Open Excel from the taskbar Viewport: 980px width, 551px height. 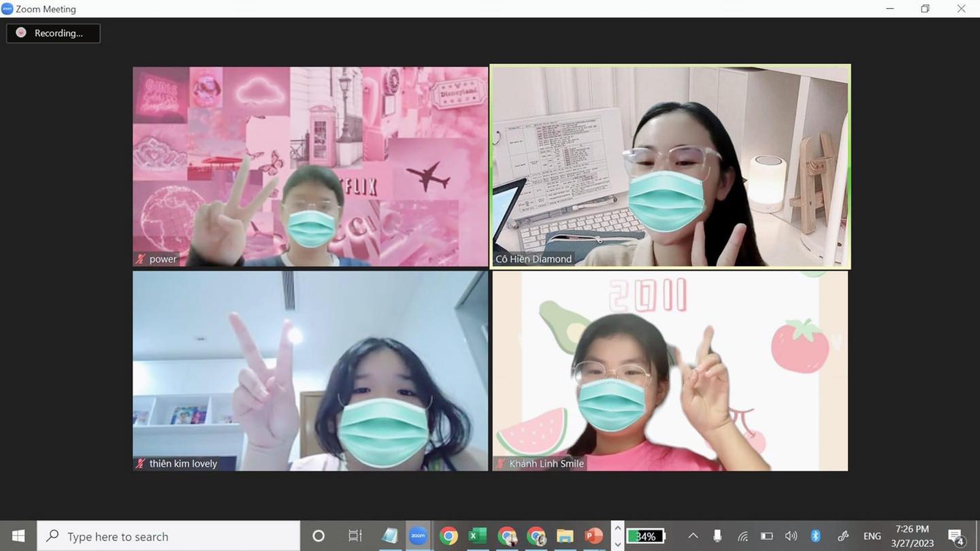[478, 536]
